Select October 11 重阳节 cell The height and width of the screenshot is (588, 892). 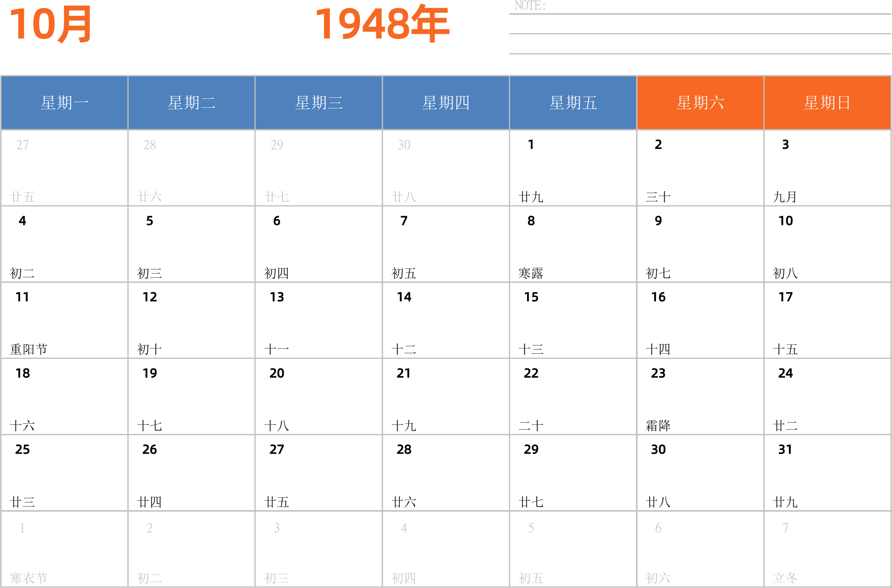tap(64, 320)
